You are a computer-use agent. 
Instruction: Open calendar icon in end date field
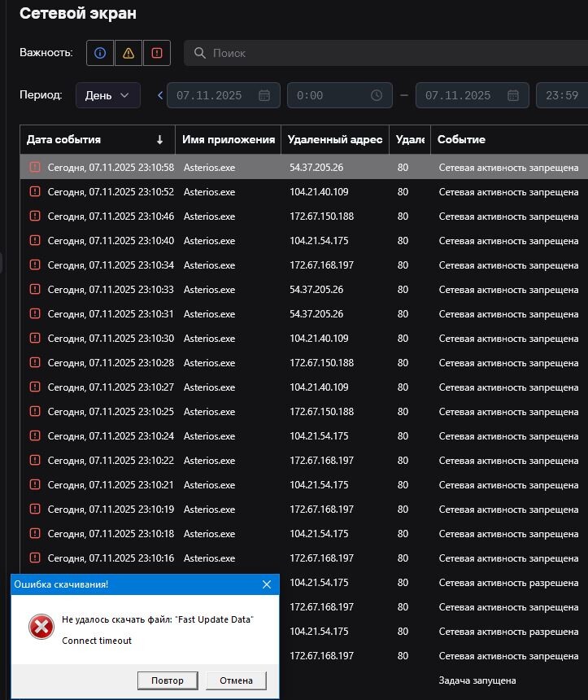512,95
